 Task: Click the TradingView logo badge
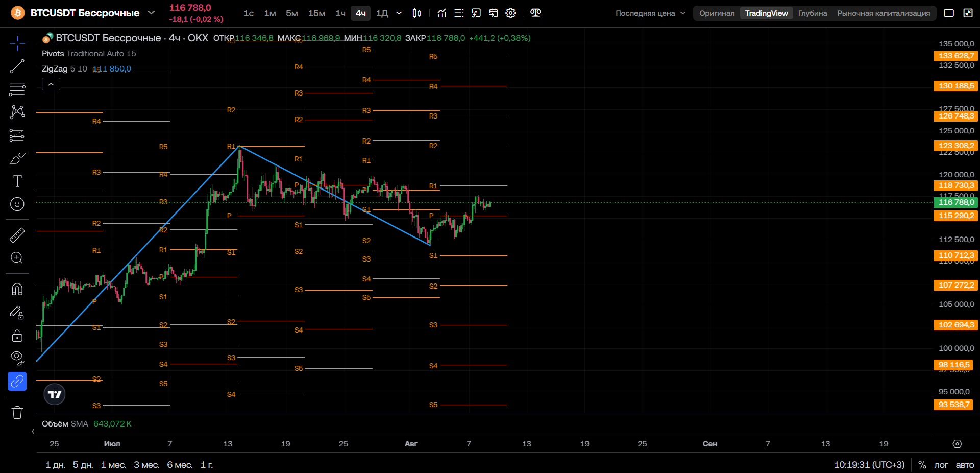(55, 394)
